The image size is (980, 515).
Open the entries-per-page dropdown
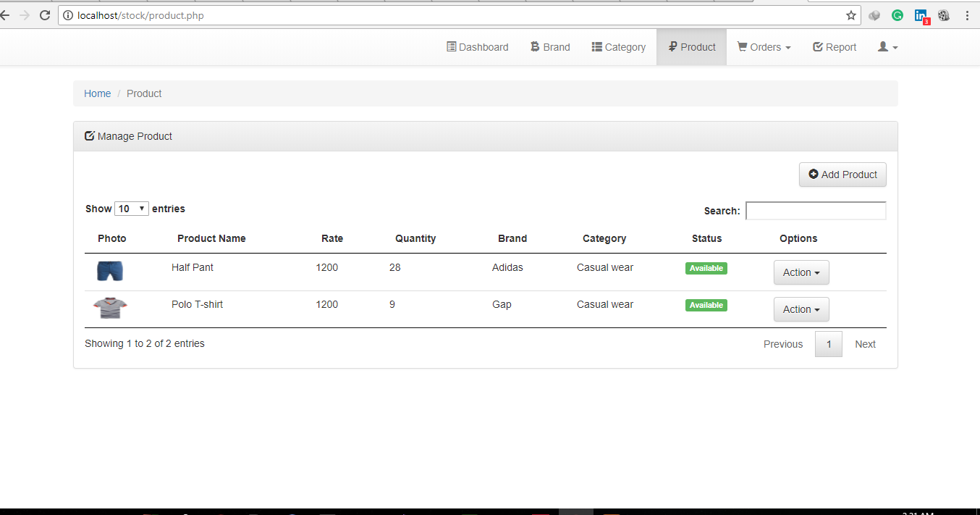[x=131, y=208]
